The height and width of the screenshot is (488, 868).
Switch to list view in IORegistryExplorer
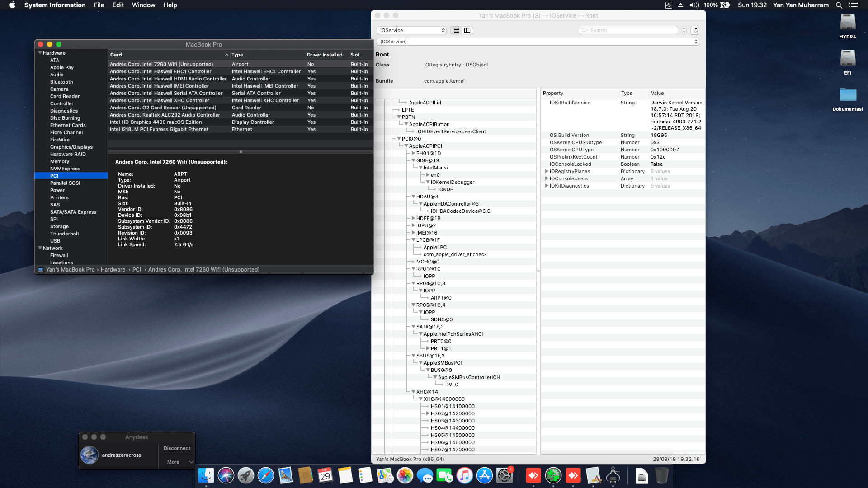pyautogui.click(x=456, y=30)
